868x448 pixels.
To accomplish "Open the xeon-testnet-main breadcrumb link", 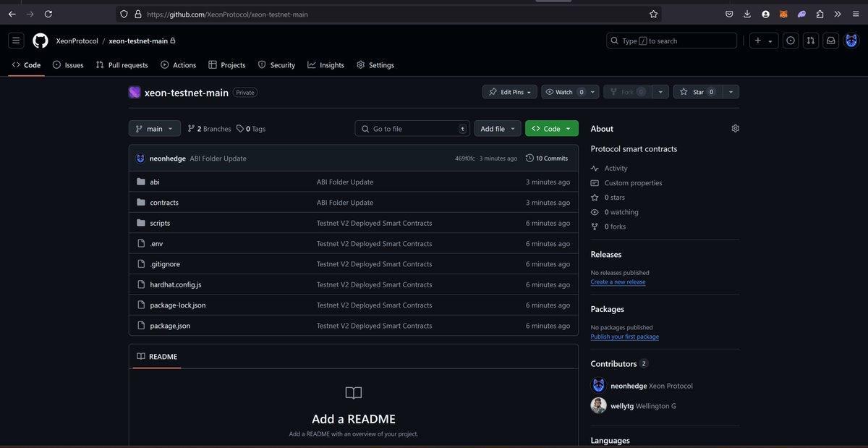I will click(x=138, y=41).
